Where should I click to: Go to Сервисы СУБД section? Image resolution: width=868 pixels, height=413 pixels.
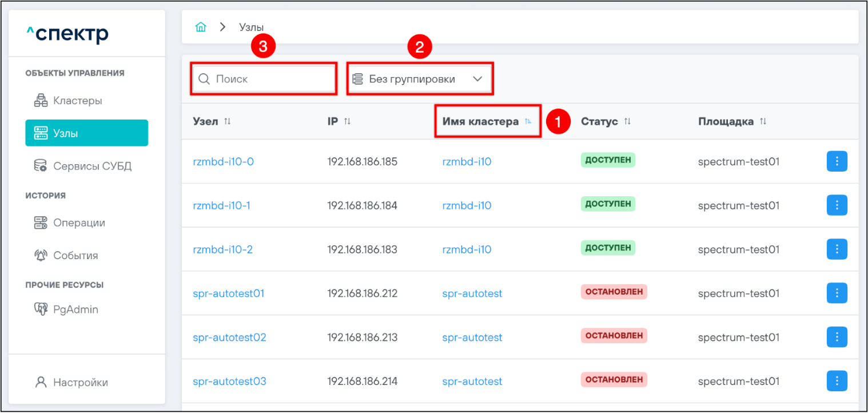click(91, 166)
